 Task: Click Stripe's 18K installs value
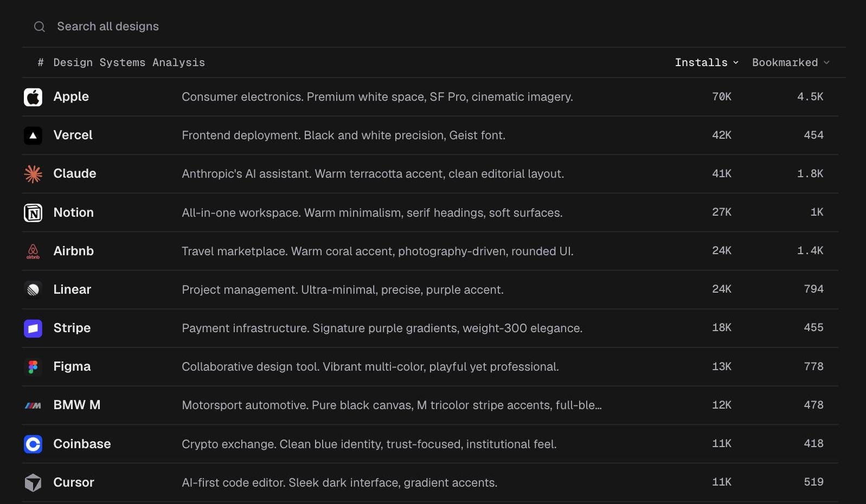click(721, 327)
